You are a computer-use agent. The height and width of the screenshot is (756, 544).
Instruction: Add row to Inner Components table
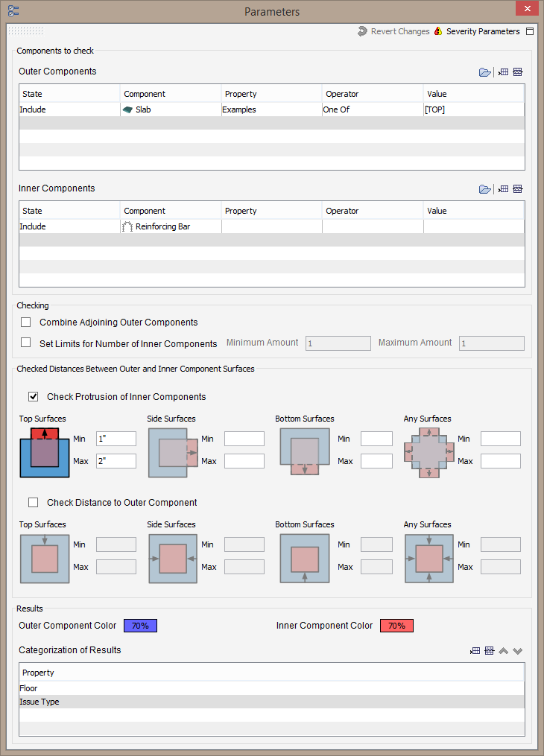503,189
